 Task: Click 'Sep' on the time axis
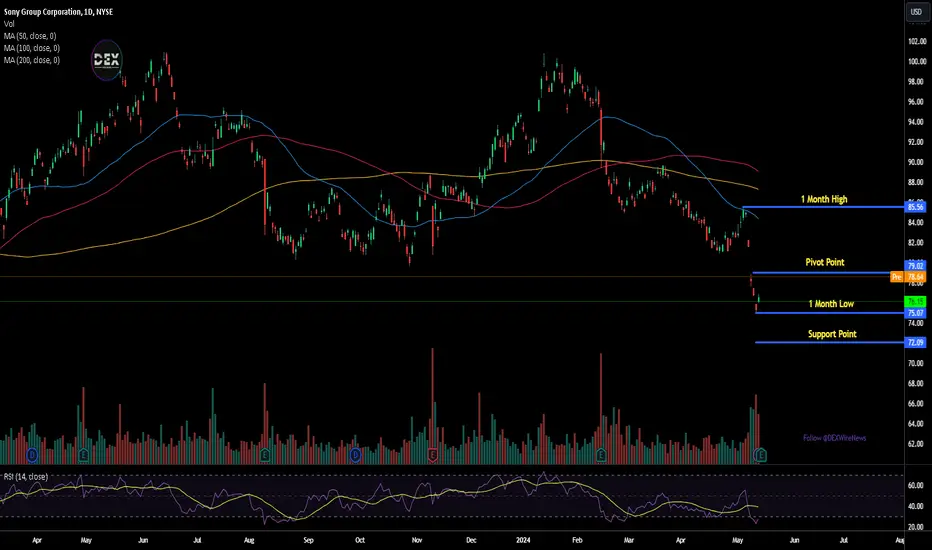[308, 540]
